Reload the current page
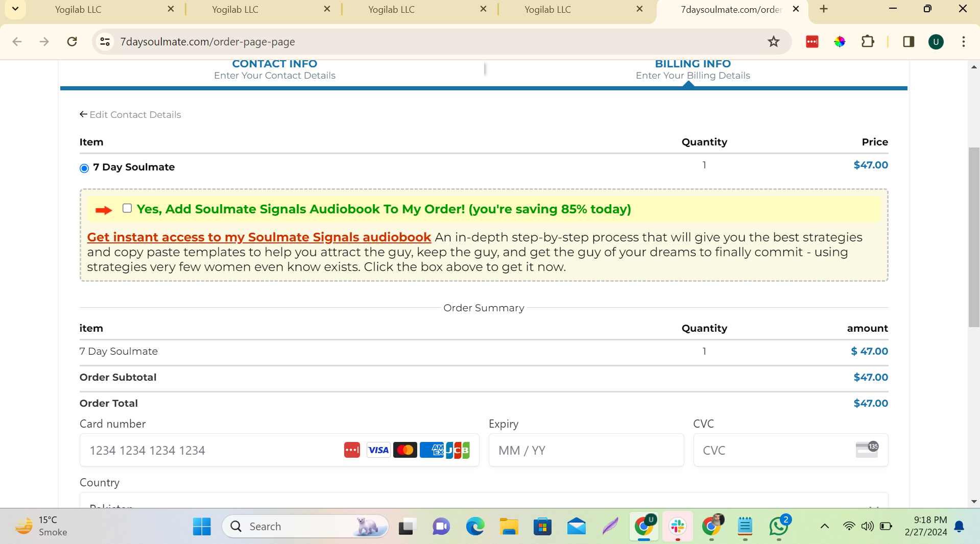The height and width of the screenshot is (544, 980). coord(72,42)
